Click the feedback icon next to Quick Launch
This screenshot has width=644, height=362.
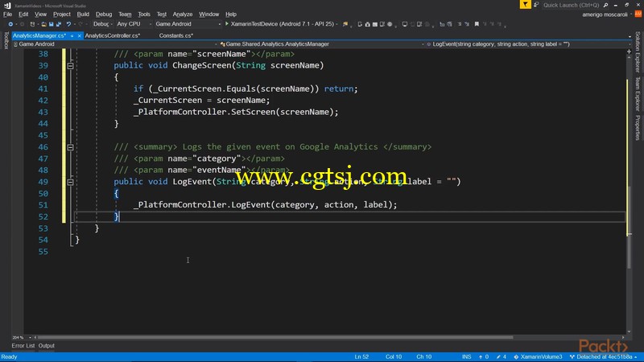click(x=536, y=5)
